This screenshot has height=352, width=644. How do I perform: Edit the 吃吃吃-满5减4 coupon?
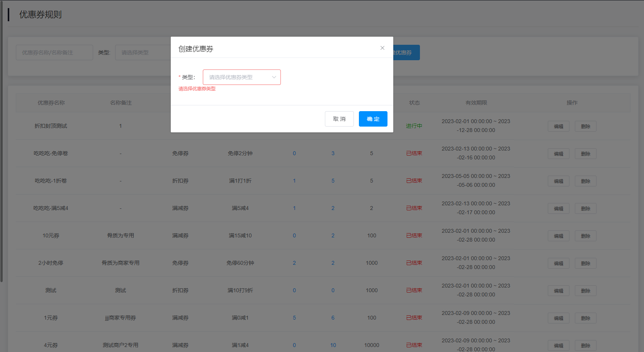pyautogui.click(x=558, y=208)
